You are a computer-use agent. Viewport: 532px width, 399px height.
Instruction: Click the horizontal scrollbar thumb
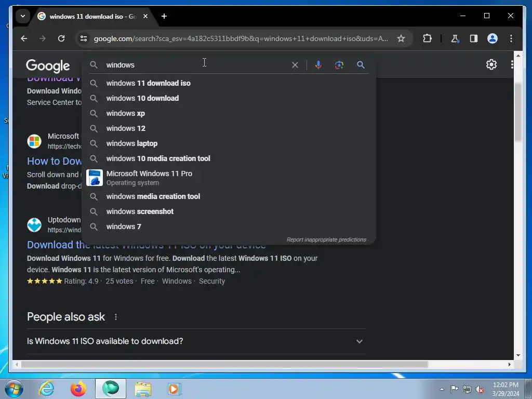pos(224,364)
